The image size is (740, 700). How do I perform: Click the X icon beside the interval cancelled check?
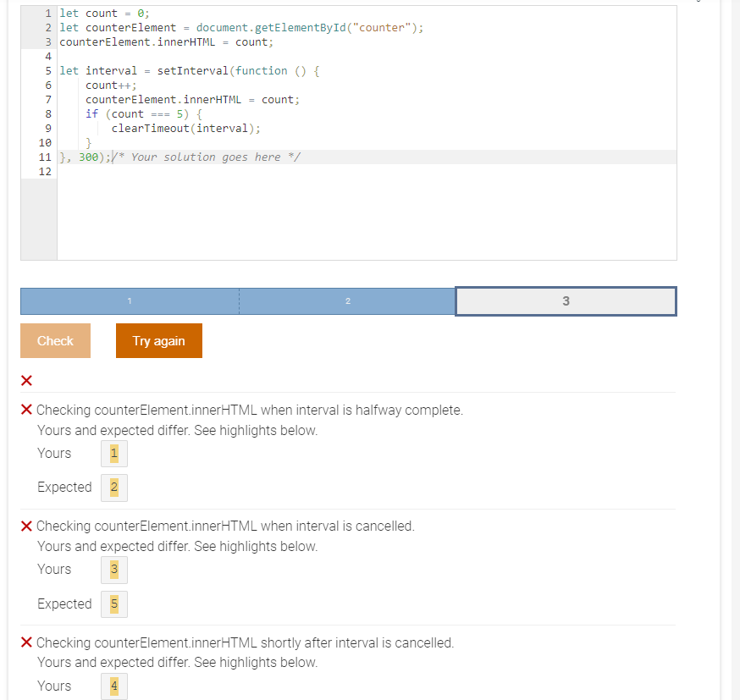[x=26, y=526]
